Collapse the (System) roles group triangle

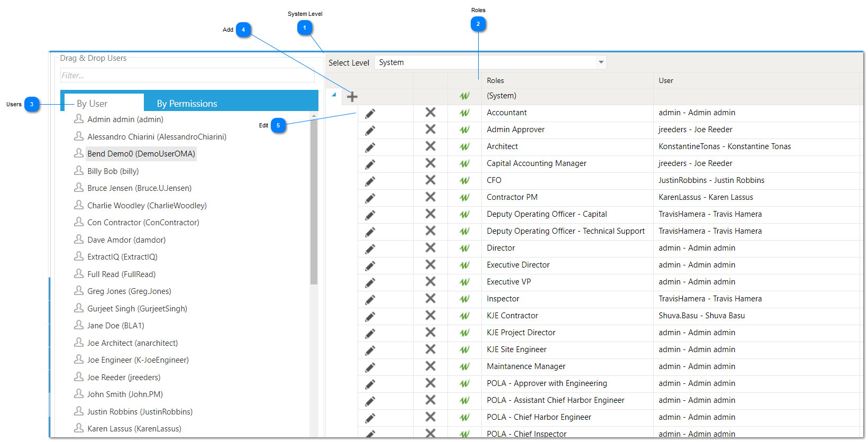(x=334, y=95)
